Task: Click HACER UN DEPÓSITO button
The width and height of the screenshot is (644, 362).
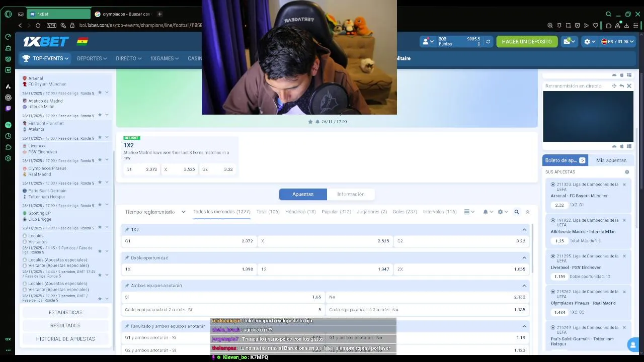Action: pyautogui.click(x=527, y=42)
